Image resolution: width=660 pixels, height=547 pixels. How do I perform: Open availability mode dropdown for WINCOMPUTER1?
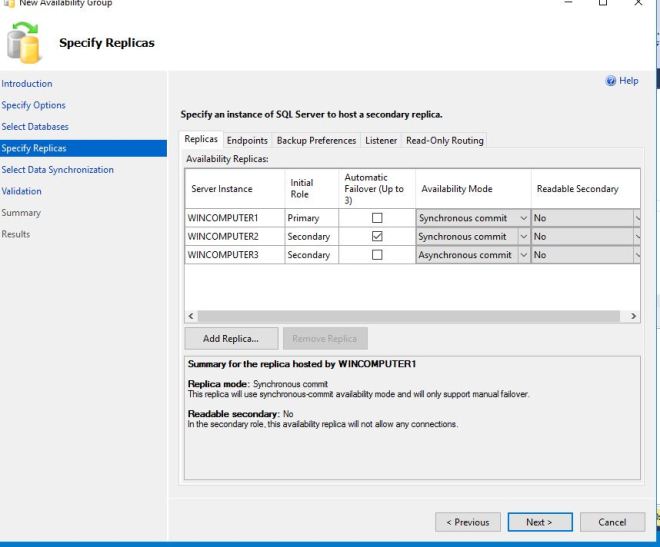coord(523,218)
